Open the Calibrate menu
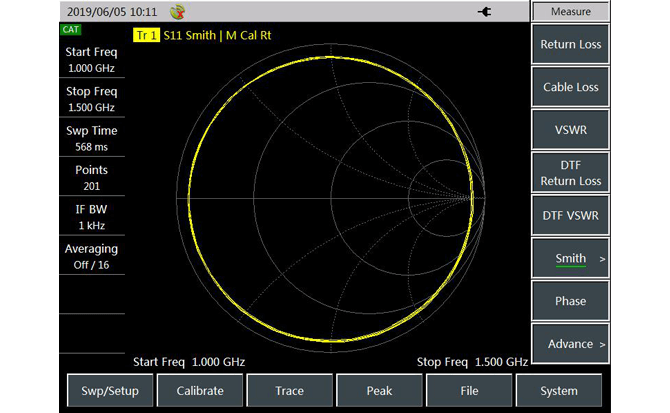This screenshot has width=670, height=413. (x=200, y=391)
